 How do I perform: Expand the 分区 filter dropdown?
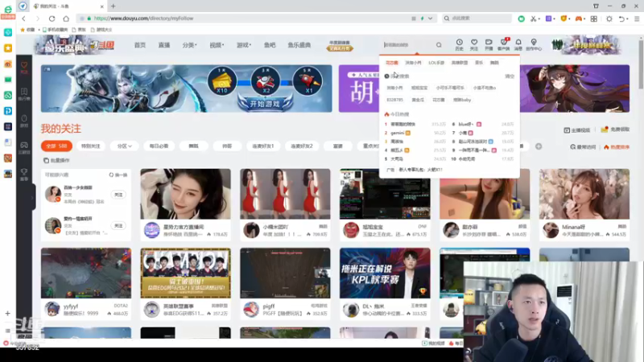[124, 146]
